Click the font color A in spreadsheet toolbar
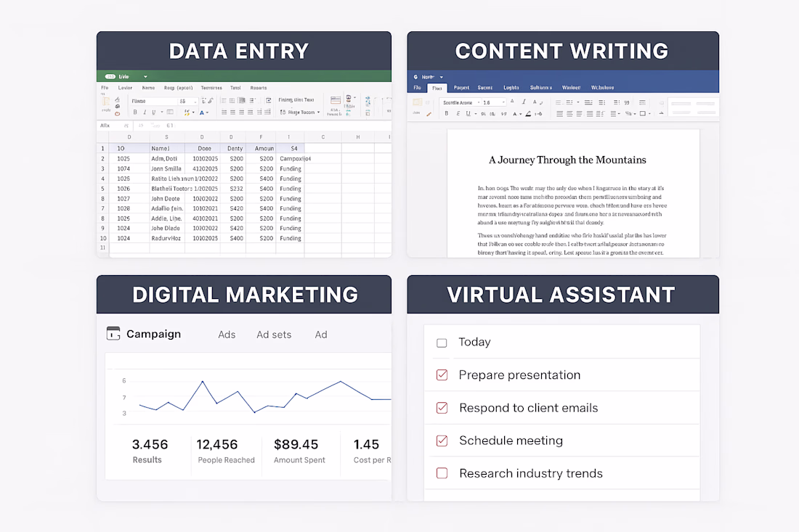 [x=202, y=112]
